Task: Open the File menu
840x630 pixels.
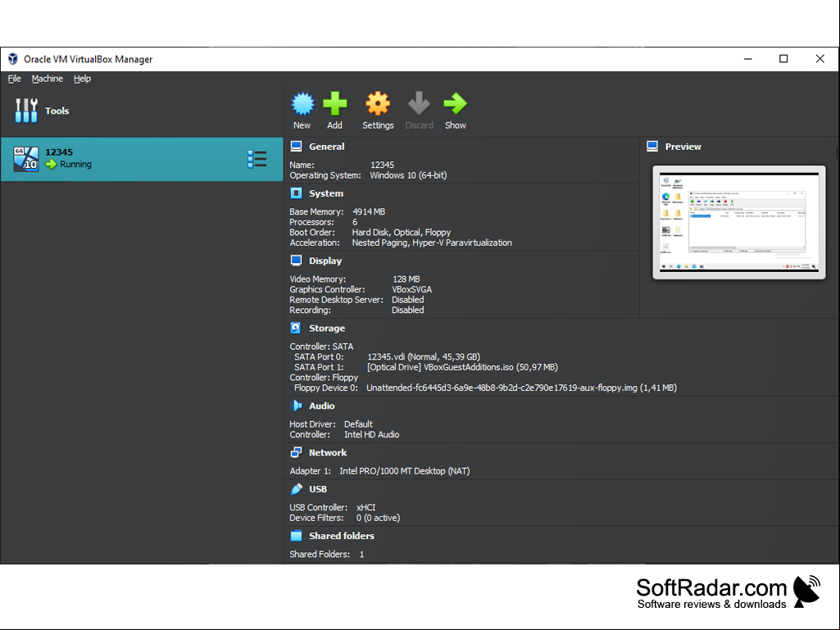Action: click(15, 79)
